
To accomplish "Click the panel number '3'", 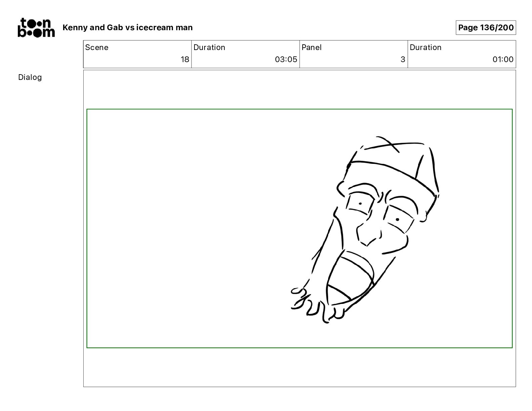I will (x=403, y=59).
